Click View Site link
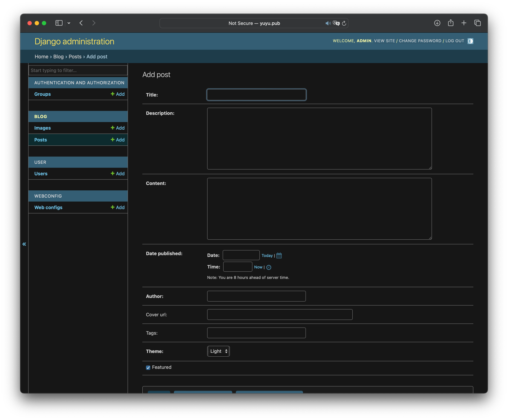 (x=384, y=41)
